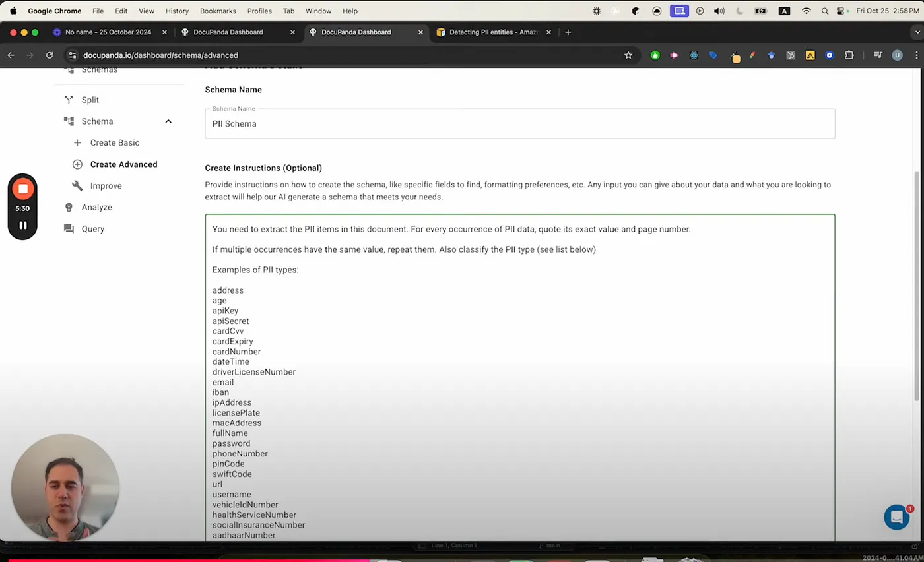This screenshot has width=924, height=562.
Task: Click the date and time in menu bar
Action: [x=888, y=11]
